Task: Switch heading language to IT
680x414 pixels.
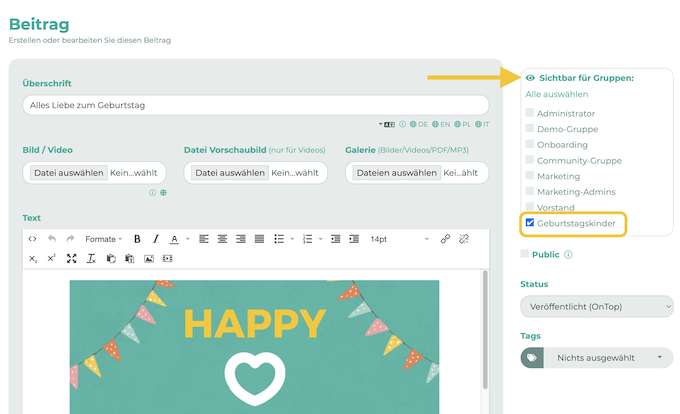Action: tap(482, 124)
